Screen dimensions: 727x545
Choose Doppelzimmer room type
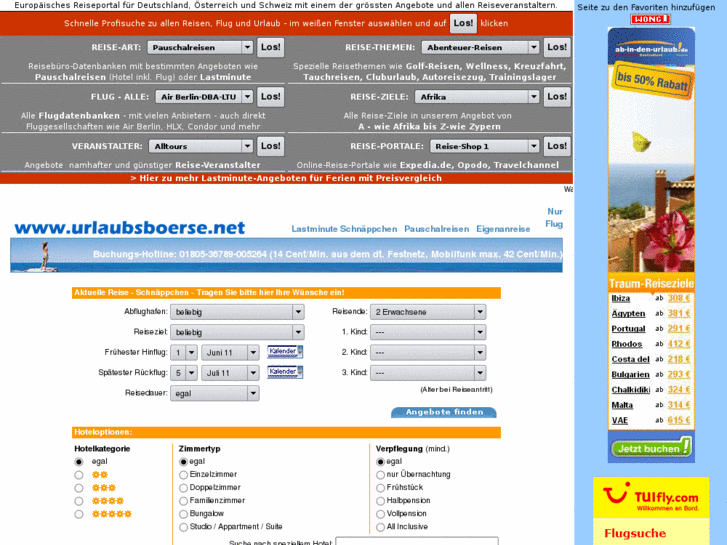tap(184, 488)
